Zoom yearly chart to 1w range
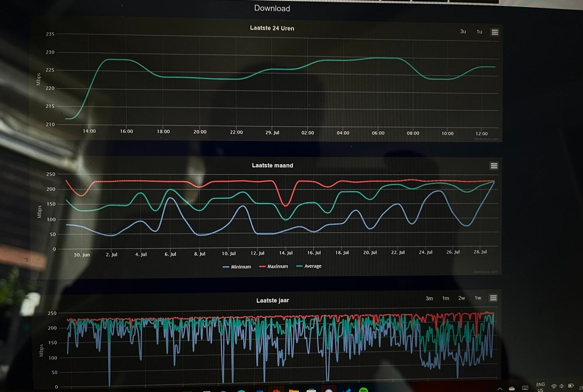The width and height of the screenshot is (583, 392). point(478,298)
